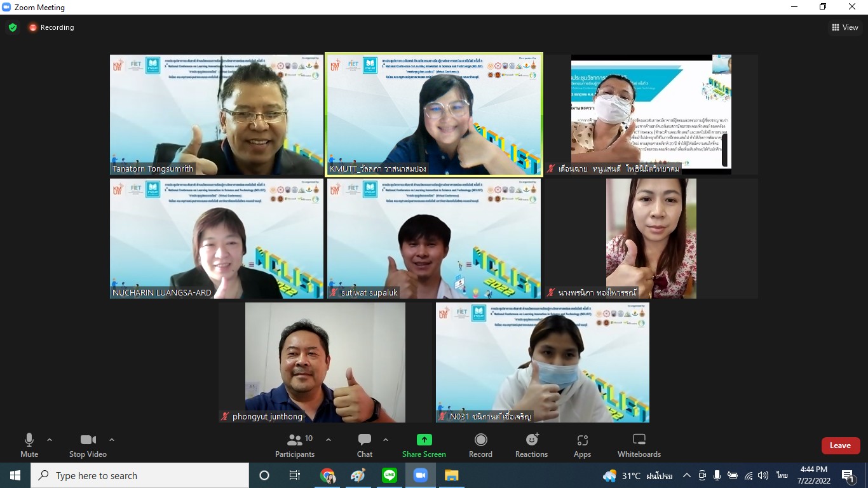Leave the meeting
This screenshot has width=868, height=488.
(840, 445)
